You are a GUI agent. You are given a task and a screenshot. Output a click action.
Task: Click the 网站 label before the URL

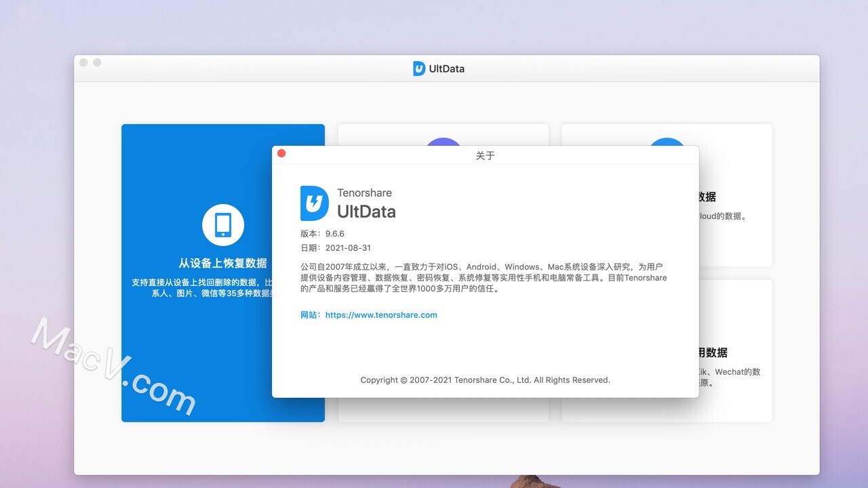tap(311, 315)
